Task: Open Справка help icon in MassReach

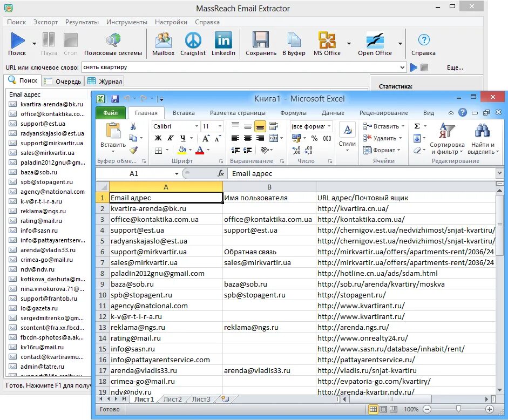Action: (x=424, y=40)
